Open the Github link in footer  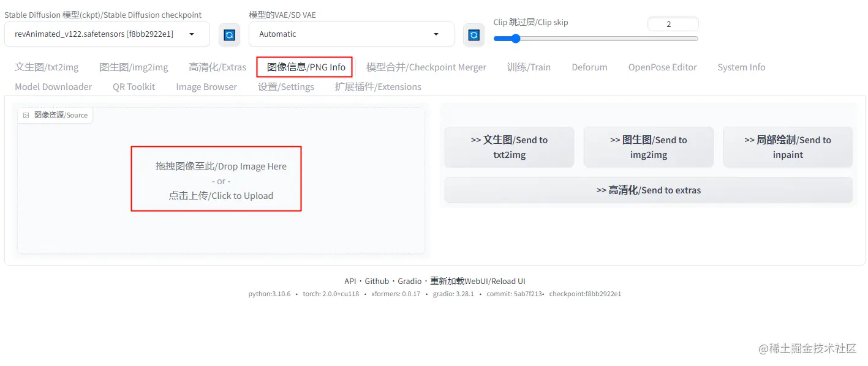[377, 282]
